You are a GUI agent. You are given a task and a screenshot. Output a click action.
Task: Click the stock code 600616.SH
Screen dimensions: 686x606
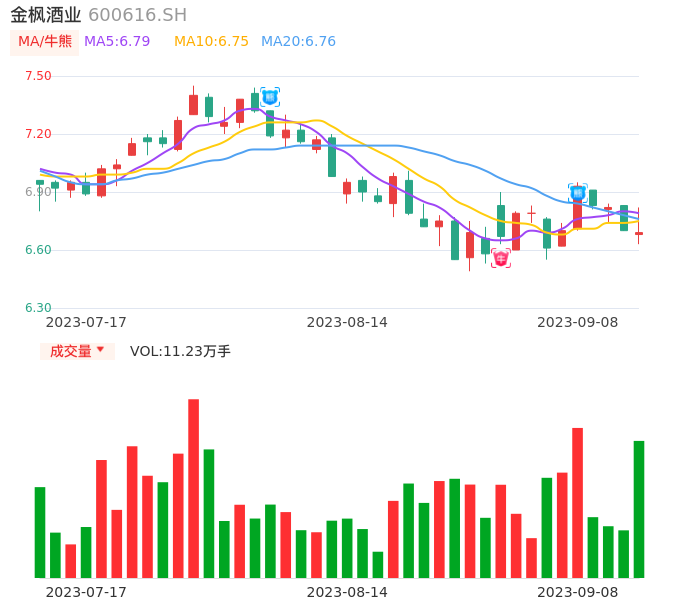point(137,15)
